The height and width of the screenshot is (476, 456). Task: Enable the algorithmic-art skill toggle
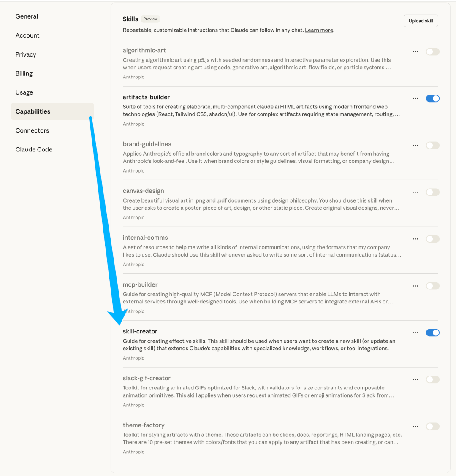tap(433, 51)
